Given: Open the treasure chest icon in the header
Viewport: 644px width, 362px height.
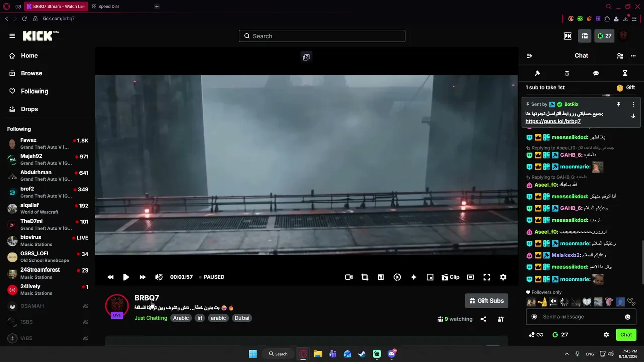Looking at the screenshot, I should [584, 36].
